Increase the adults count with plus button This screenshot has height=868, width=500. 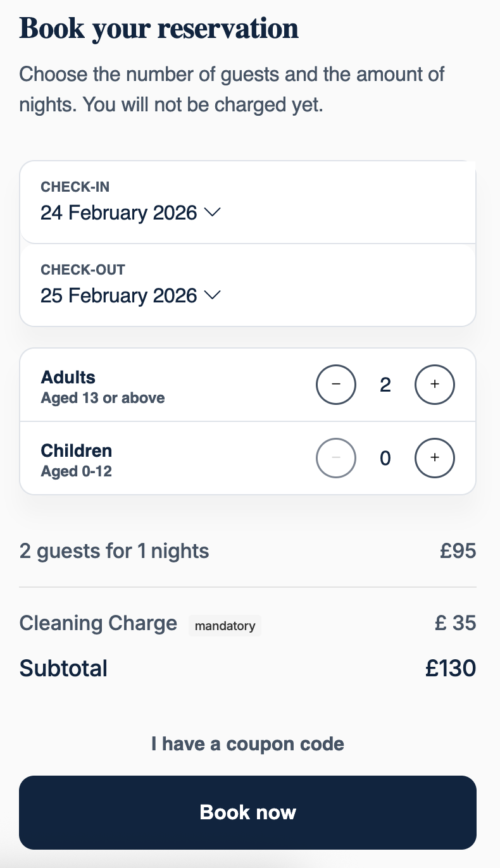tap(435, 385)
